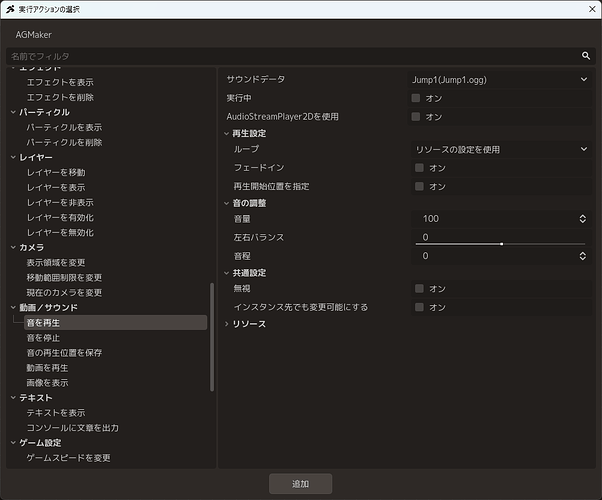Collapse the 再生設定 section

(x=227, y=134)
